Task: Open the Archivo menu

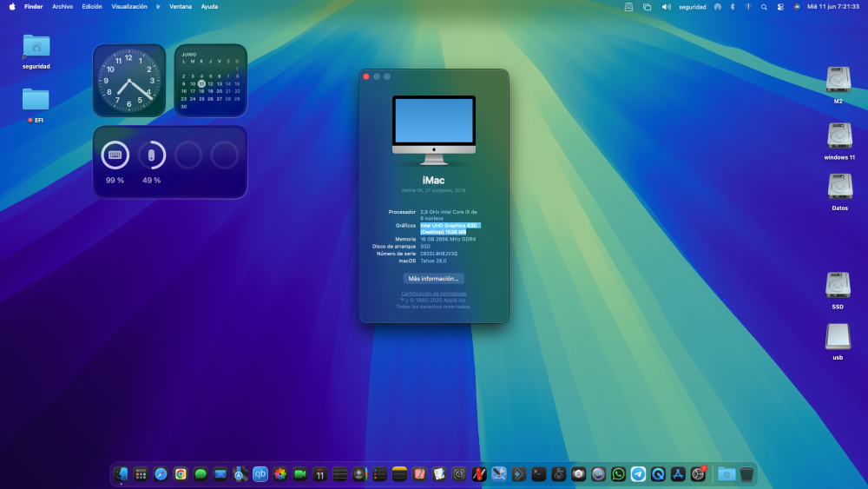Action: pyautogui.click(x=62, y=7)
